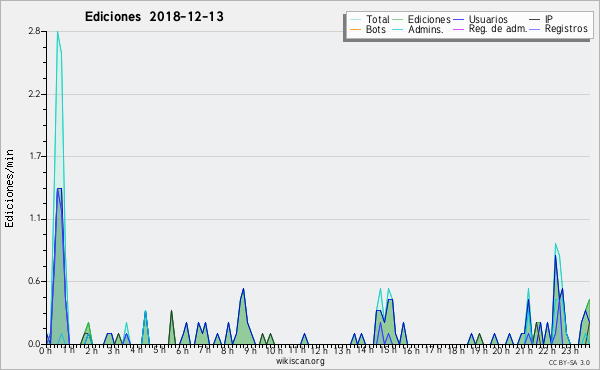Image resolution: width=600 pixels, height=370 pixels.
Task: Click the y-axis value 2.8
Action: tap(34, 31)
